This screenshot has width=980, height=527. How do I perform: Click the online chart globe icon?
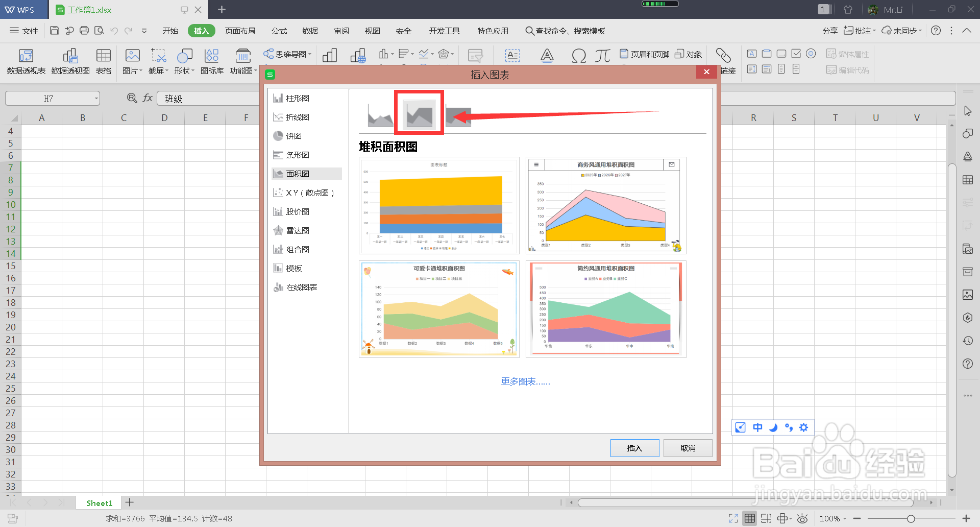point(358,55)
